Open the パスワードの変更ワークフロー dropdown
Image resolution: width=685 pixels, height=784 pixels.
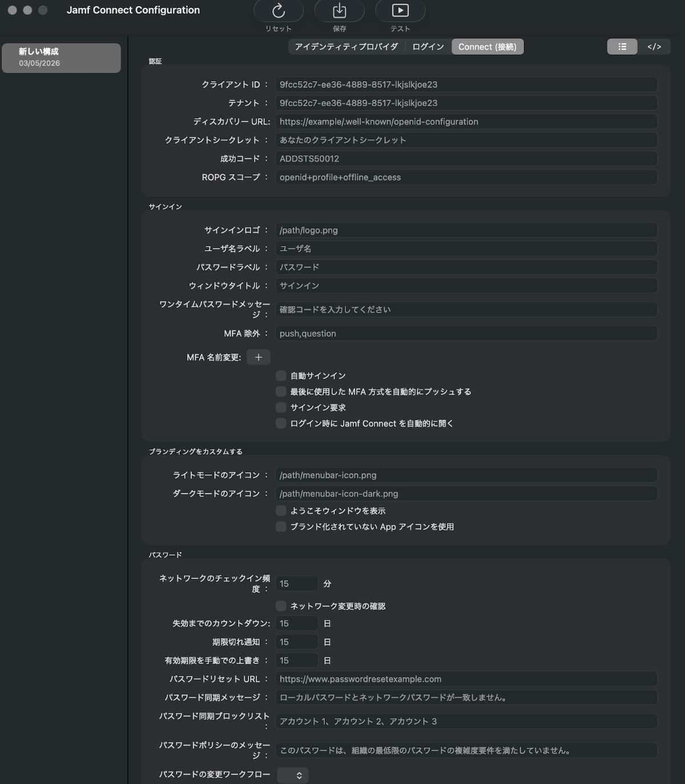point(292,775)
